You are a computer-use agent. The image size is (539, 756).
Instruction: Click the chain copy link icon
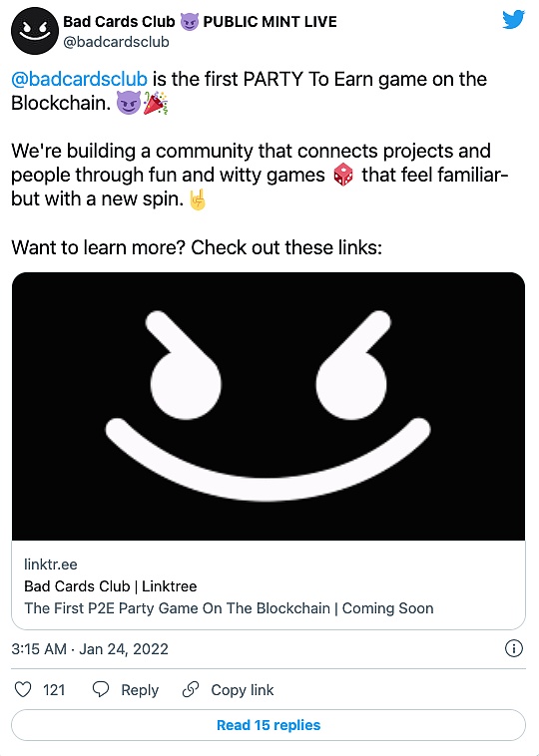click(191, 690)
